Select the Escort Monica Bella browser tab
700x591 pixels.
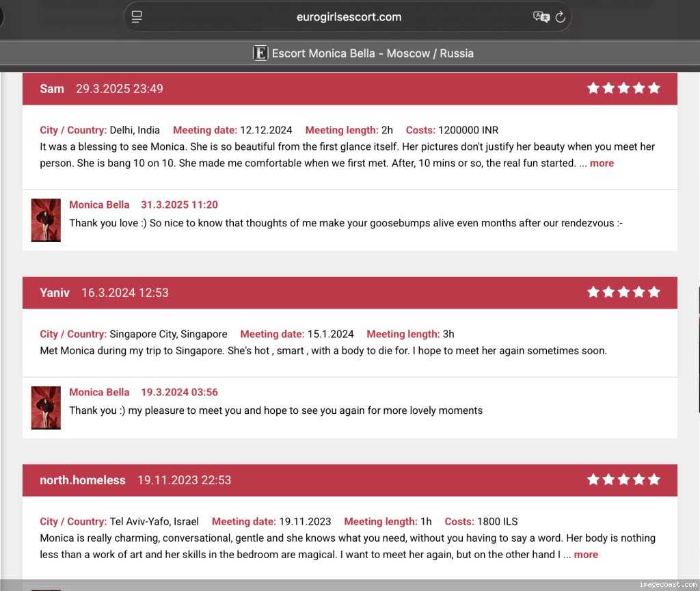tap(364, 53)
